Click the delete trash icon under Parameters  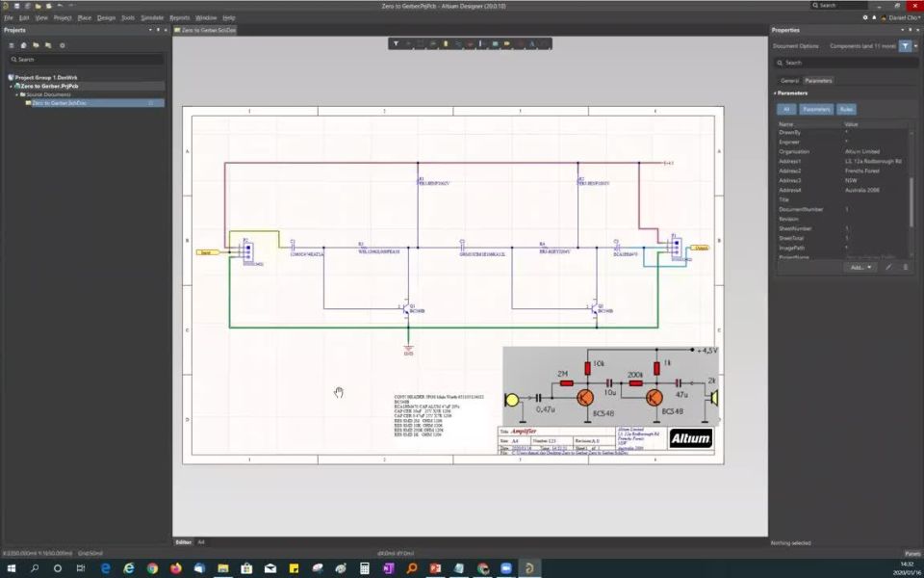[905, 267]
